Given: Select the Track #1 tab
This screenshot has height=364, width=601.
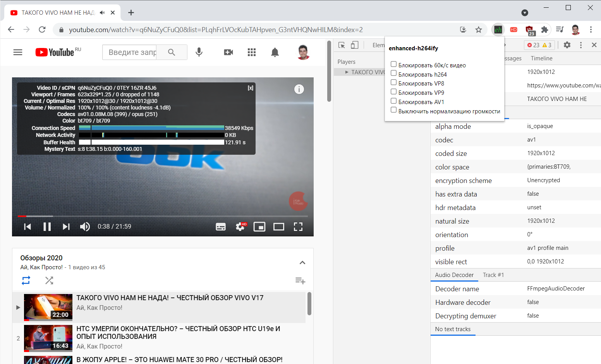Looking at the screenshot, I should [493, 275].
